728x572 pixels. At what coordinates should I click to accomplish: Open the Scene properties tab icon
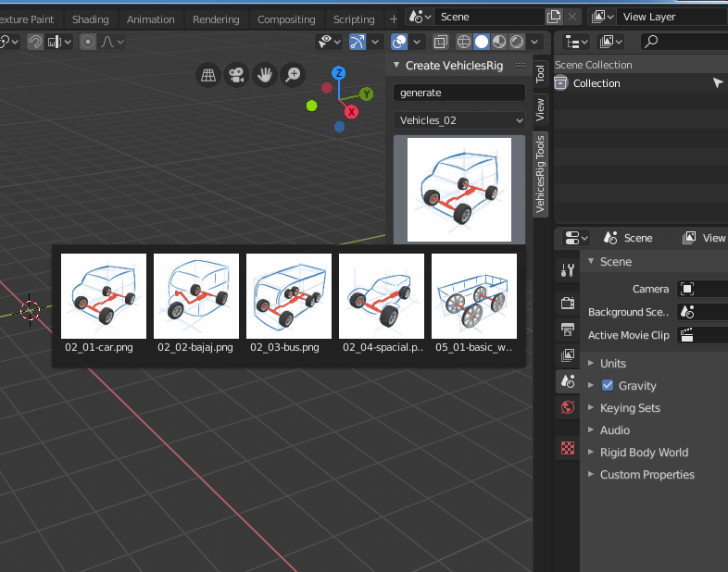click(568, 381)
